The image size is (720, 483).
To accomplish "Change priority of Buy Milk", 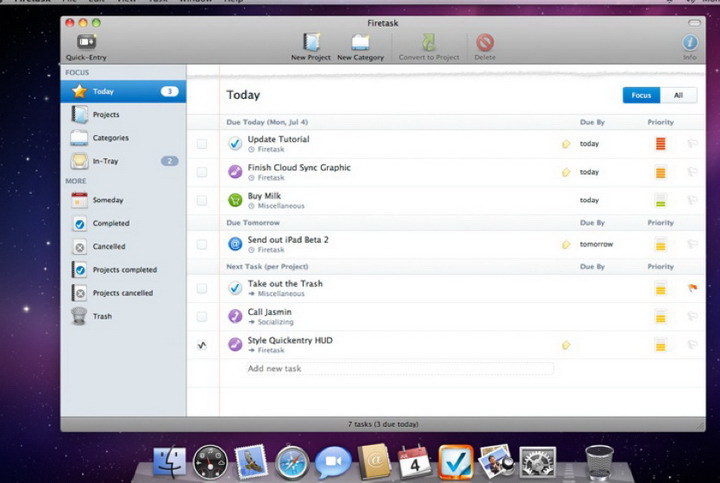I will 660,201.
